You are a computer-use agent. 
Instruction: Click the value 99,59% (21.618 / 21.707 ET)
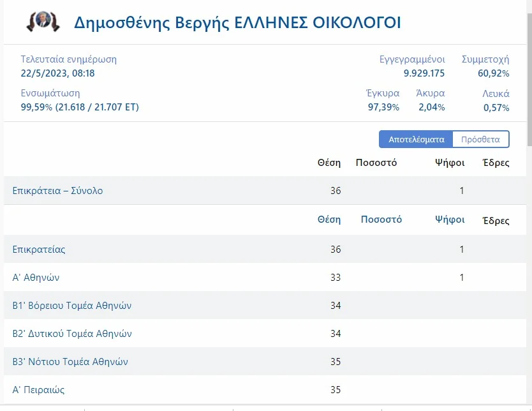pyautogui.click(x=80, y=107)
